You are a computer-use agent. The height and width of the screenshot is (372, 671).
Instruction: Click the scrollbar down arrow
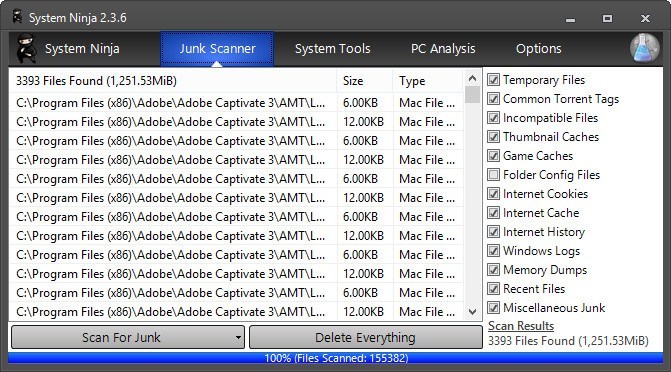coord(472,312)
